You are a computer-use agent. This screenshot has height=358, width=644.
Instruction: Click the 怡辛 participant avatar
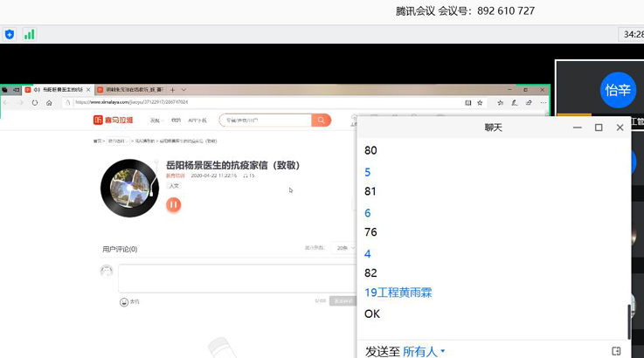click(618, 90)
